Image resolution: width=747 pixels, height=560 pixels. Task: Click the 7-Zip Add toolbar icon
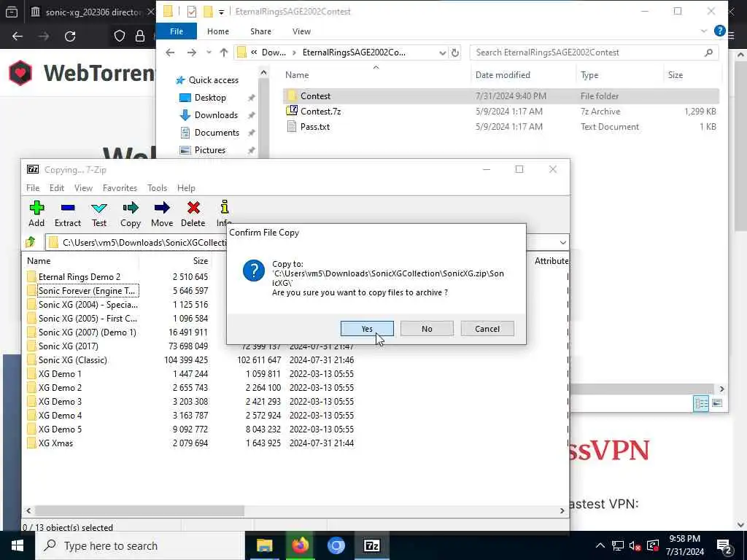(36, 214)
